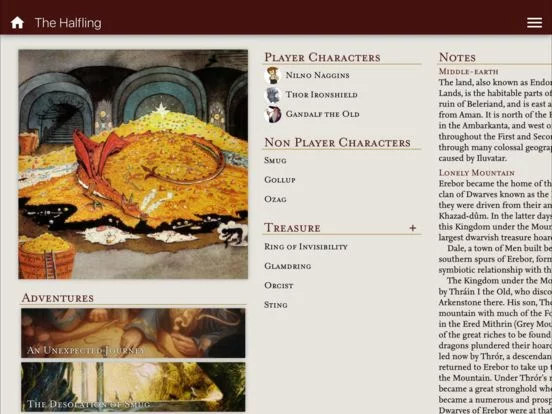Open the Lonely Mountain note

coord(477,173)
